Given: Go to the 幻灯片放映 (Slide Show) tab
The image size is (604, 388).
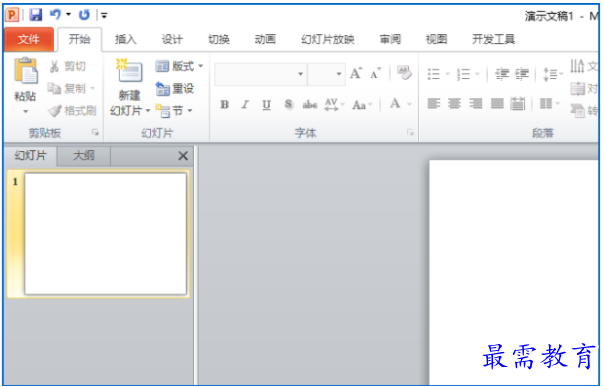Looking at the screenshot, I should pyautogui.click(x=327, y=39).
